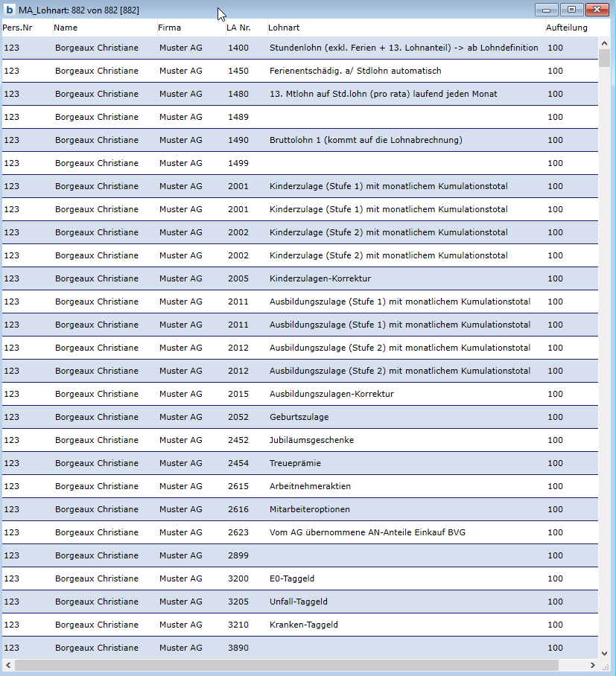
Task: Sort by the Pers.Nr column header
Action: point(17,28)
